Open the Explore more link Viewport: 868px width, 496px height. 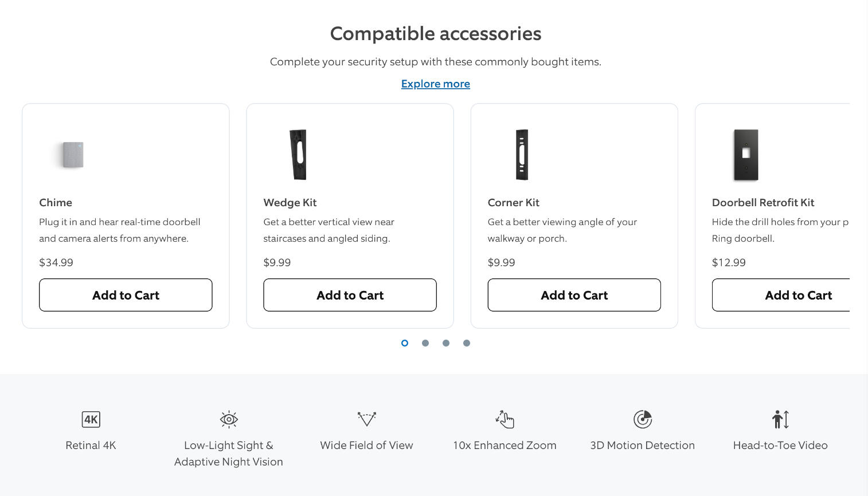pyautogui.click(x=435, y=84)
